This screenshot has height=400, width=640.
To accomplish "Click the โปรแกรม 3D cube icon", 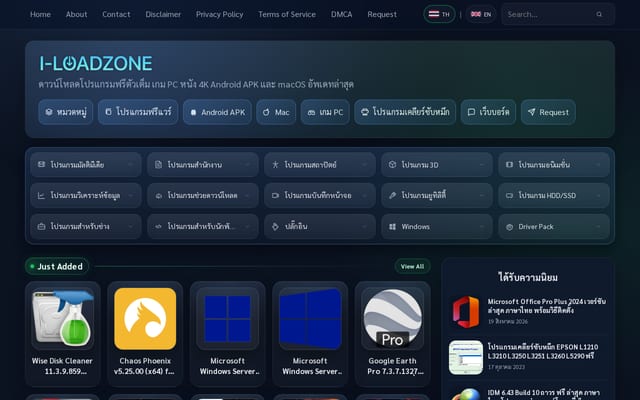I will [x=392, y=164].
